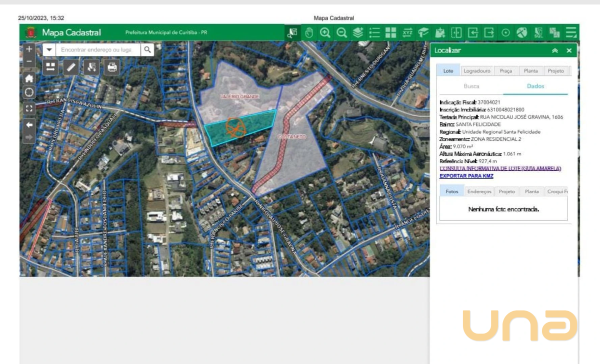
Task: Switch to the Logradouro tab
Action: click(x=476, y=71)
